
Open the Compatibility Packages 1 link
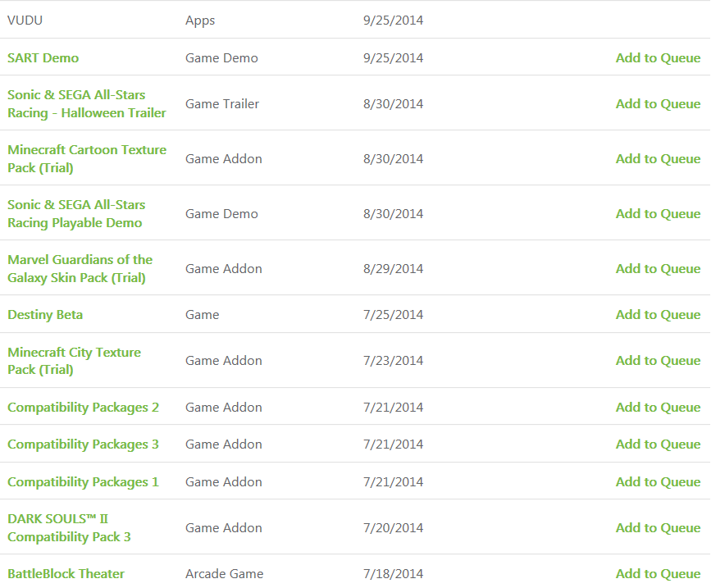83,482
